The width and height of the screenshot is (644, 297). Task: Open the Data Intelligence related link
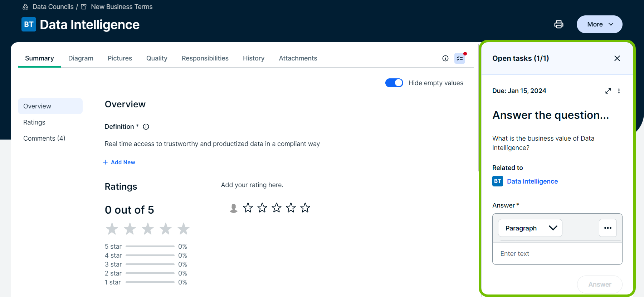tap(532, 181)
